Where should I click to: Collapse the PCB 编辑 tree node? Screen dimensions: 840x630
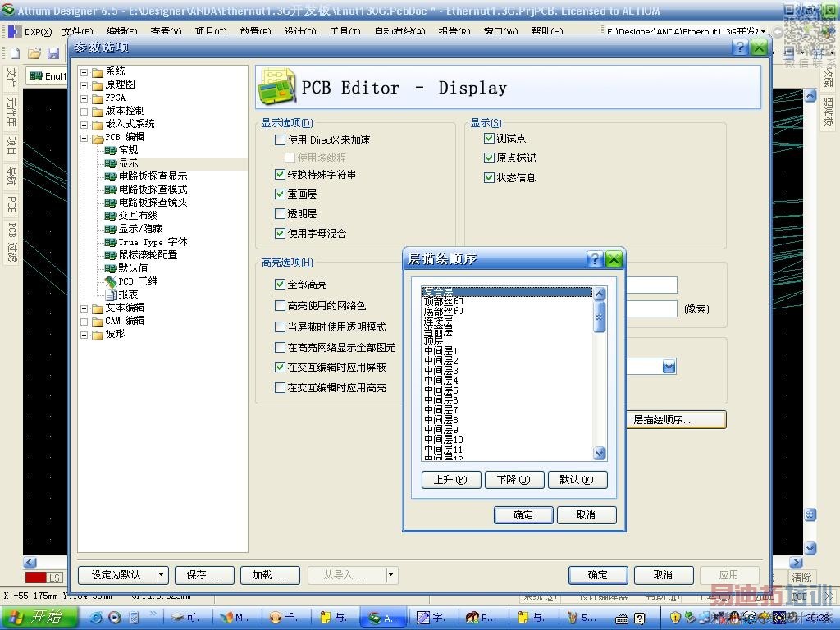point(84,138)
